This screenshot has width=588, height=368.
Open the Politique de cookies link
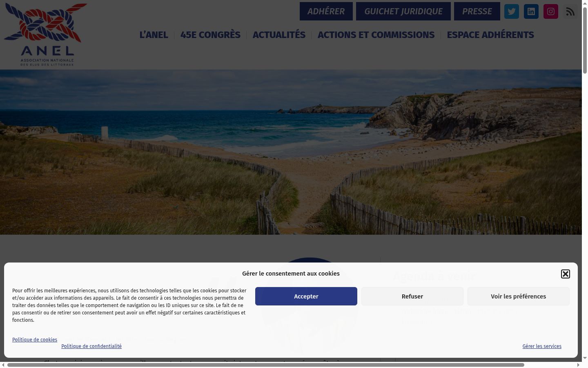pyautogui.click(x=35, y=340)
